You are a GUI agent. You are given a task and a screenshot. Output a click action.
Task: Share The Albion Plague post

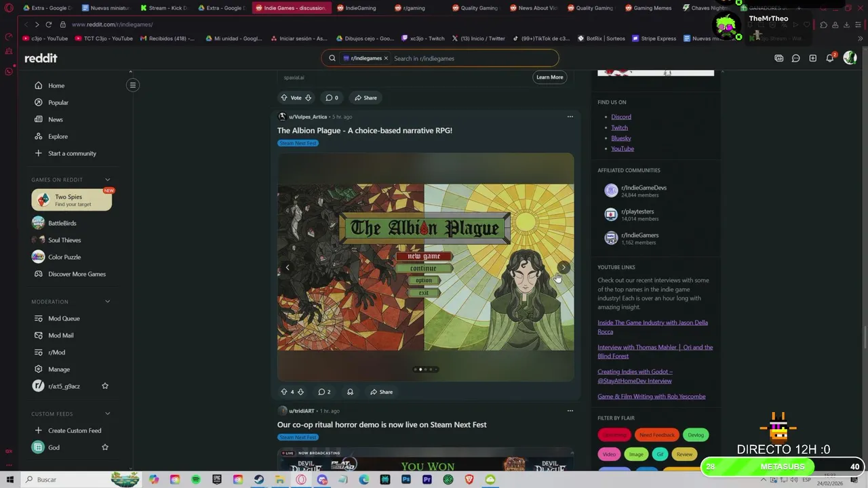pyautogui.click(x=381, y=392)
